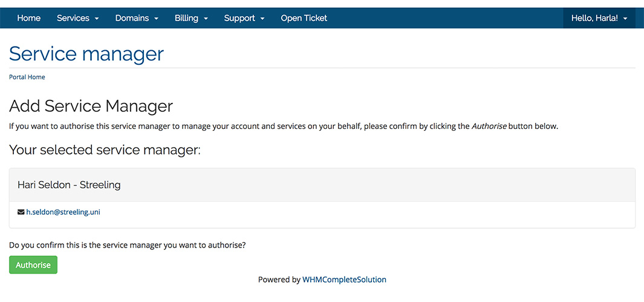Click the envelope icon beside the email
Viewport: 644px width, 302px height.
pyautogui.click(x=21, y=212)
